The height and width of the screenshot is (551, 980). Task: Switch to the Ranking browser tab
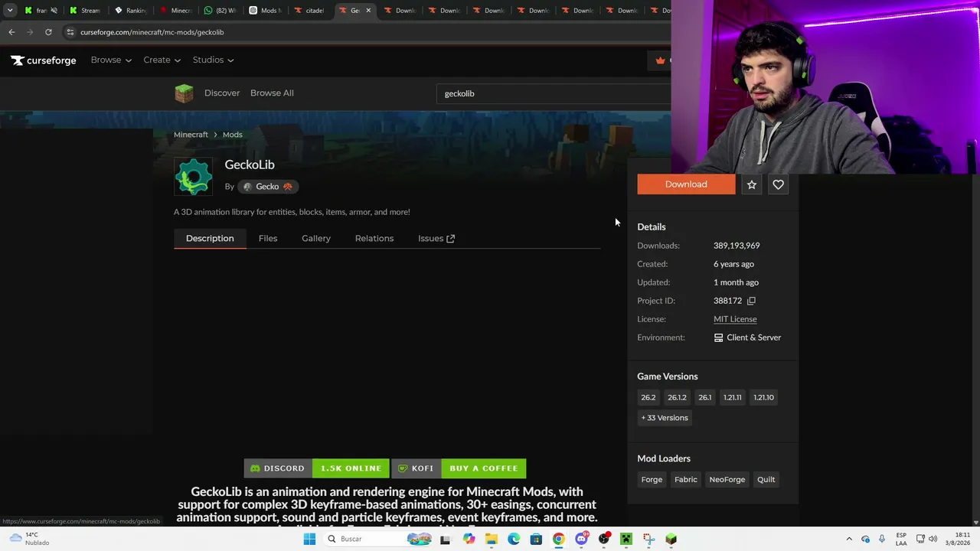coord(130,11)
